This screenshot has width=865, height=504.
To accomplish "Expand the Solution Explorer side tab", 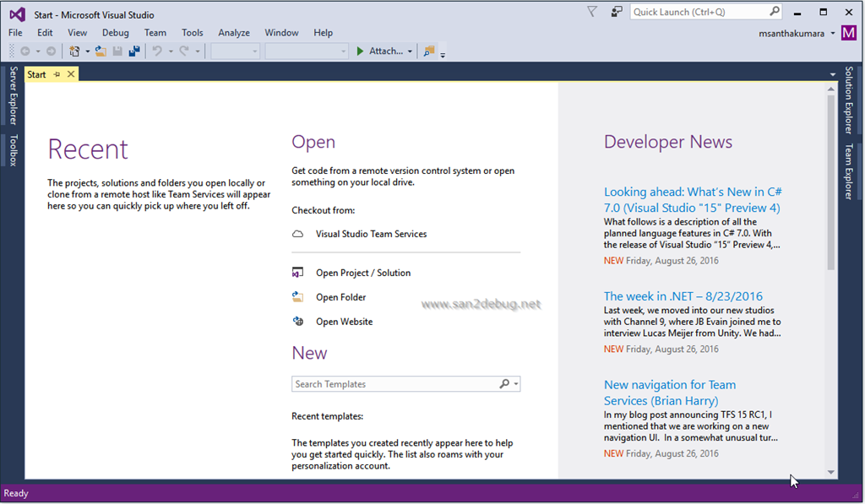I will coord(849,100).
